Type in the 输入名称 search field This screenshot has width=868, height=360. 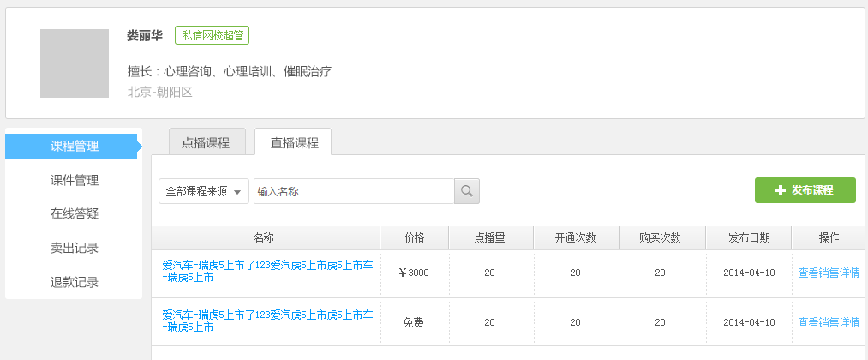pos(353,191)
